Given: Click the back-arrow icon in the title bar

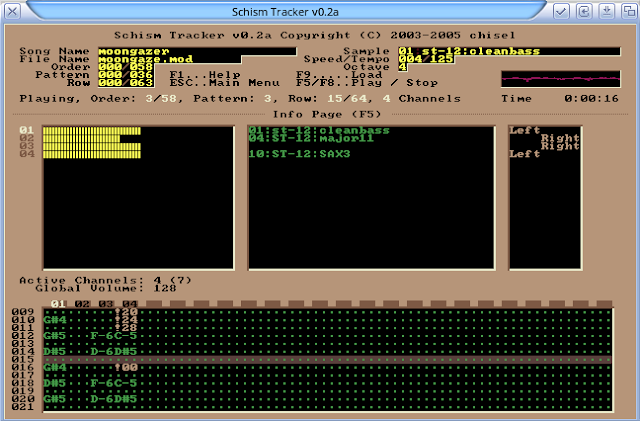Looking at the screenshot, I should (584, 11).
